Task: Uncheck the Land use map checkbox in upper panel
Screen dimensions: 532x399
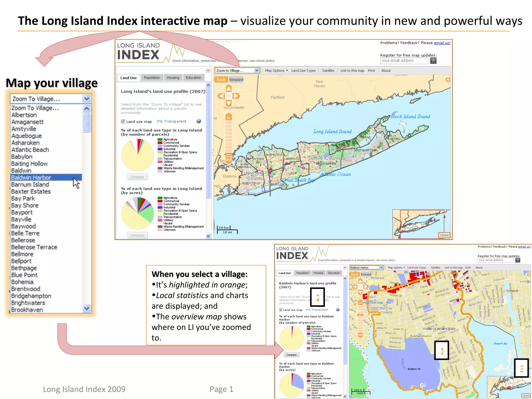Action: [123, 122]
